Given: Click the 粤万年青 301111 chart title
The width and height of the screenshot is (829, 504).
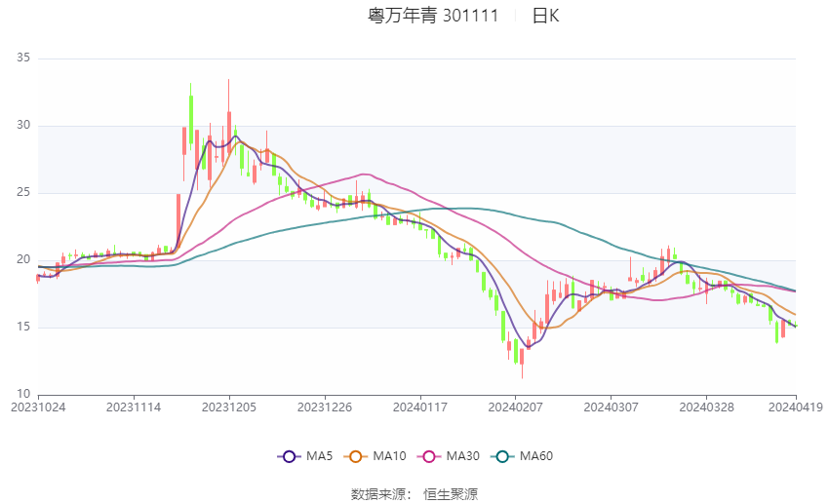Looking at the screenshot, I should pyautogui.click(x=433, y=16).
